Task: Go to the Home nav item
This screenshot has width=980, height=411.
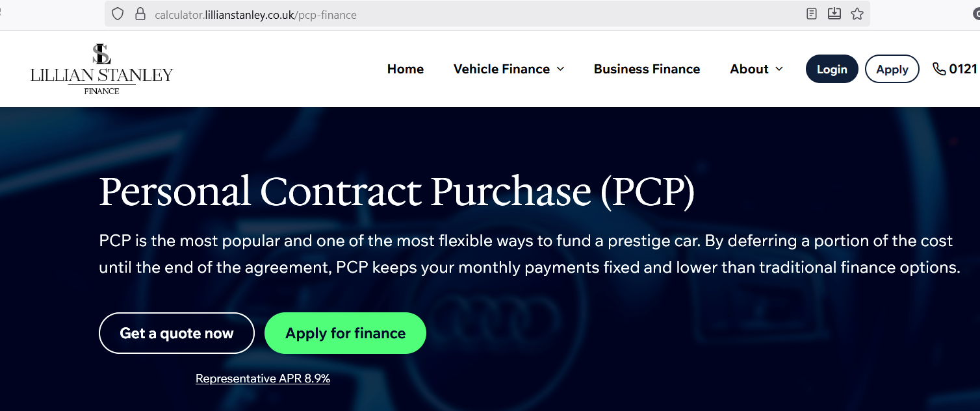Action: 405,69
